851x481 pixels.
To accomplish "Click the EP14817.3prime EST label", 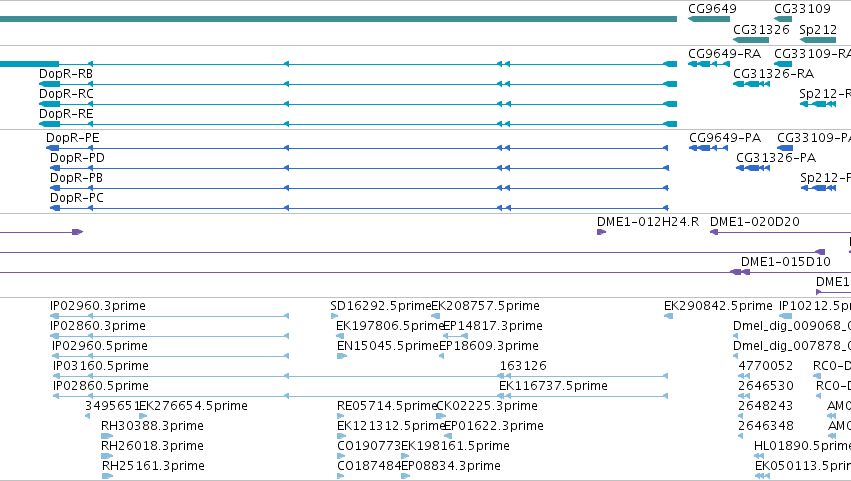I will (493, 326).
